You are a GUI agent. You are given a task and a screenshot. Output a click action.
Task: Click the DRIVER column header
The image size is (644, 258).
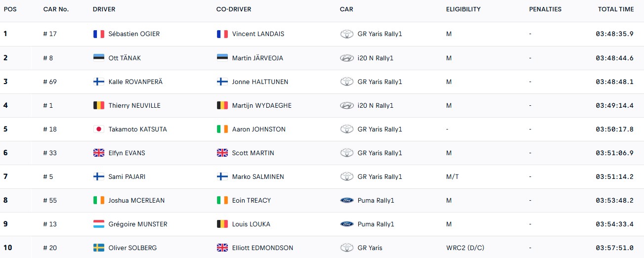pos(104,9)
